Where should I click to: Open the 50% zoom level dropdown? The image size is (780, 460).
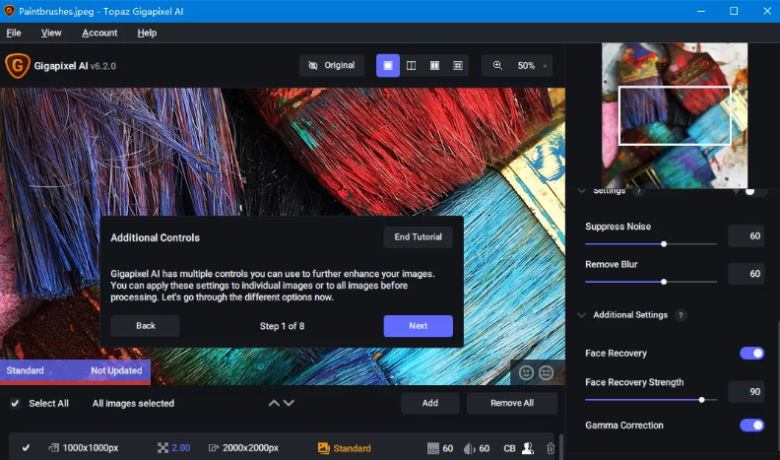coord(532,65)
